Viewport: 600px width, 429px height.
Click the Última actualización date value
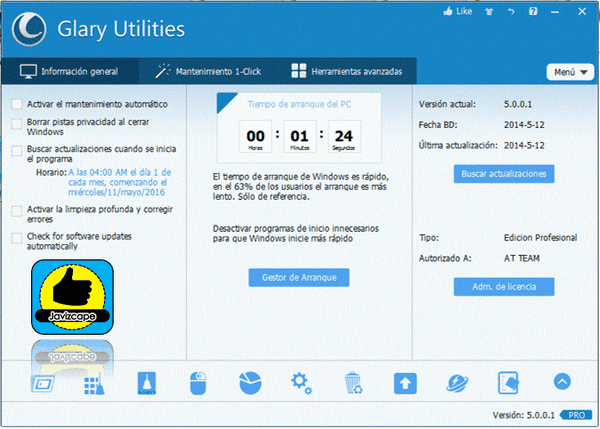click(524, 145)
